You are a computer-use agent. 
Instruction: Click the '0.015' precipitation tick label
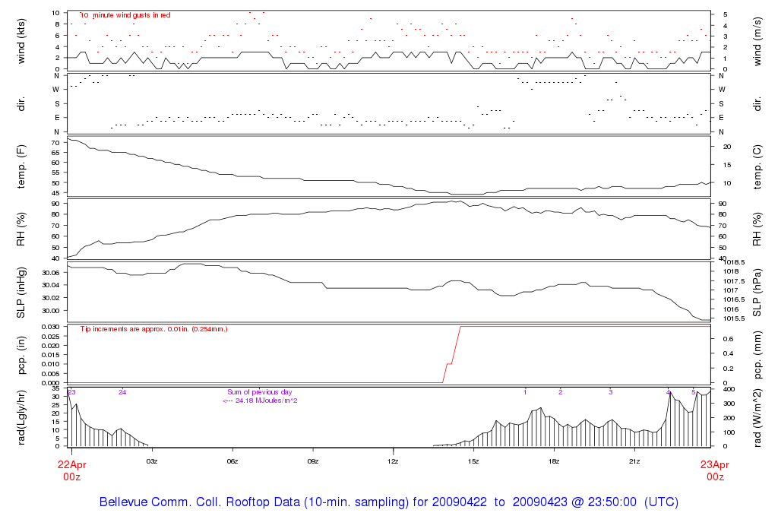point(51,355)
